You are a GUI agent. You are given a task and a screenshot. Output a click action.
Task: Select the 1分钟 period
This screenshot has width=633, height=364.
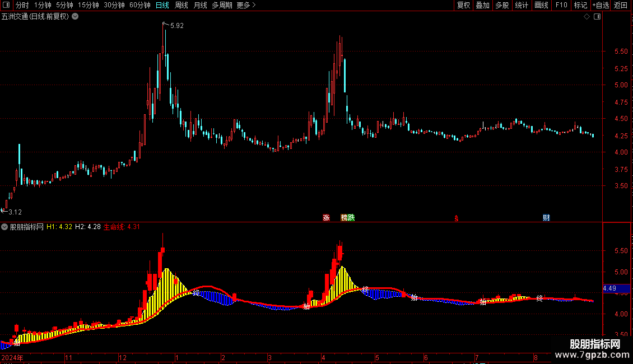click(x=43, y=5)
